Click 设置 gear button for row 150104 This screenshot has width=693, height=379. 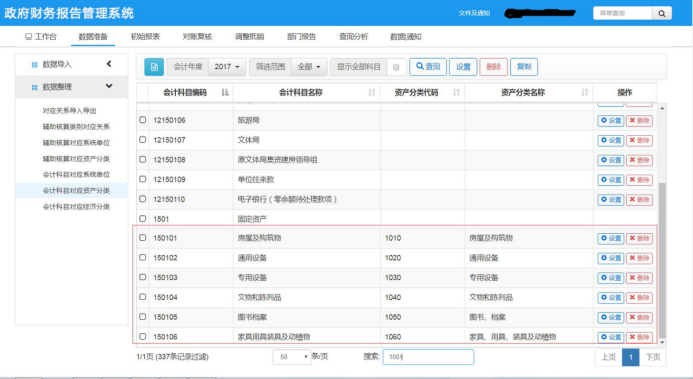(x=611, y=298)
